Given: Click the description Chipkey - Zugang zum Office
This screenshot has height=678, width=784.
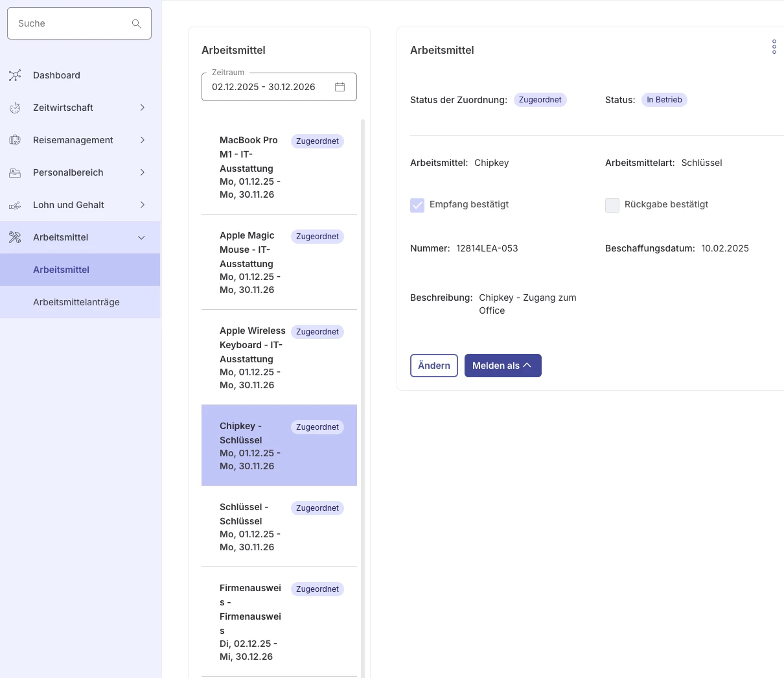Looking at the screenshot, I should (527, 304).
